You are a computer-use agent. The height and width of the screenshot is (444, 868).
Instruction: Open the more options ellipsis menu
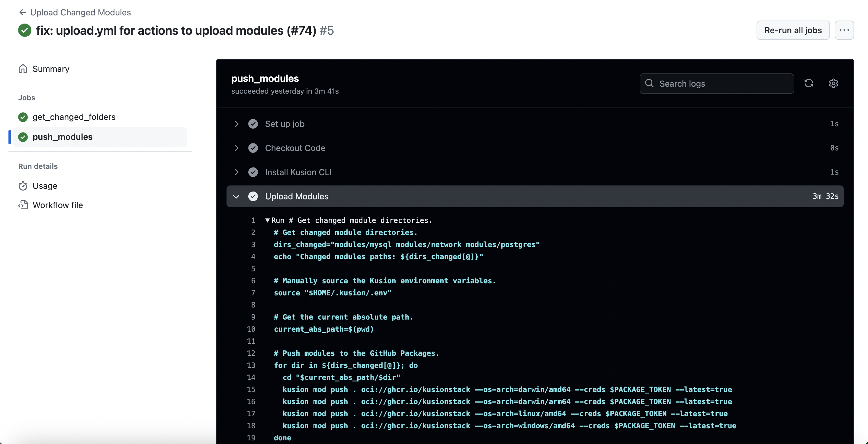[x=844, y=30]
